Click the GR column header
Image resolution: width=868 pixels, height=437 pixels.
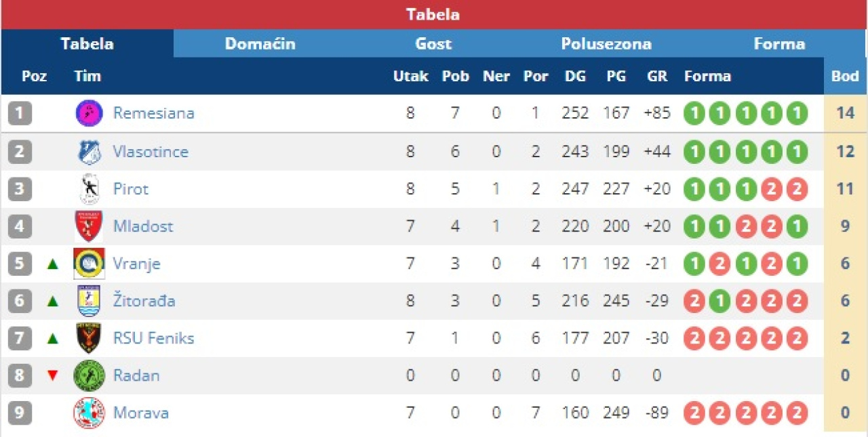click(x=657, y=76)
